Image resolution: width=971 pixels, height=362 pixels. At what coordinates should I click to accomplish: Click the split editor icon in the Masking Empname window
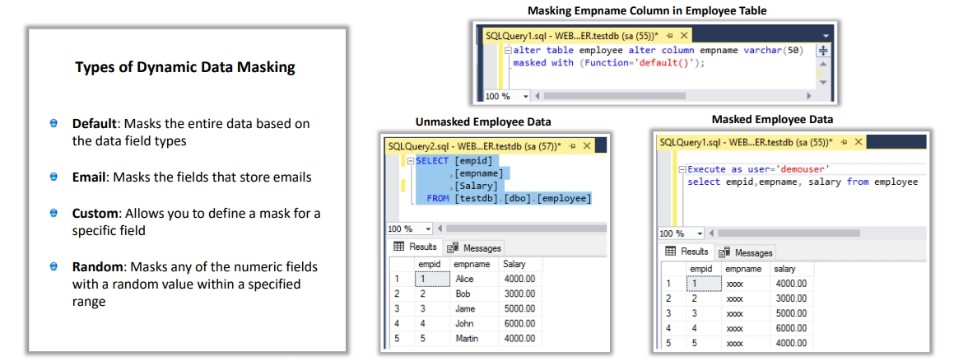824,51
